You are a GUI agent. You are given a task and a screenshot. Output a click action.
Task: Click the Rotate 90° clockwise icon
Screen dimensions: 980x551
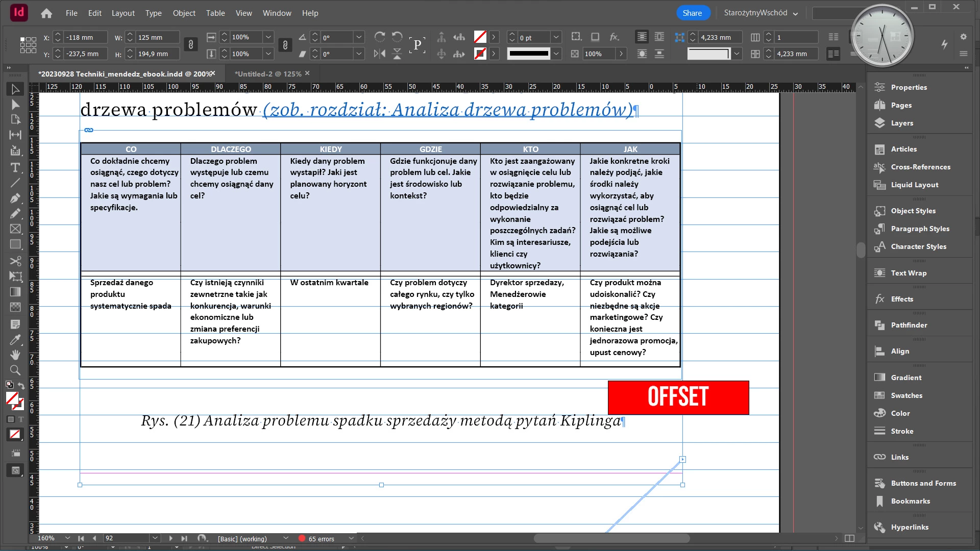coord(379,37)
